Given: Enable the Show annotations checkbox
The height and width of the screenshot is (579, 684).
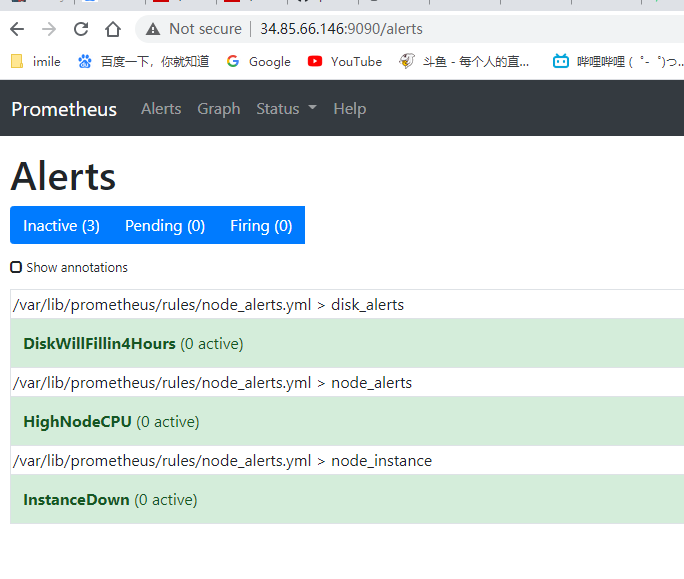Looking at the screenshot, I should tap(16, 267).
